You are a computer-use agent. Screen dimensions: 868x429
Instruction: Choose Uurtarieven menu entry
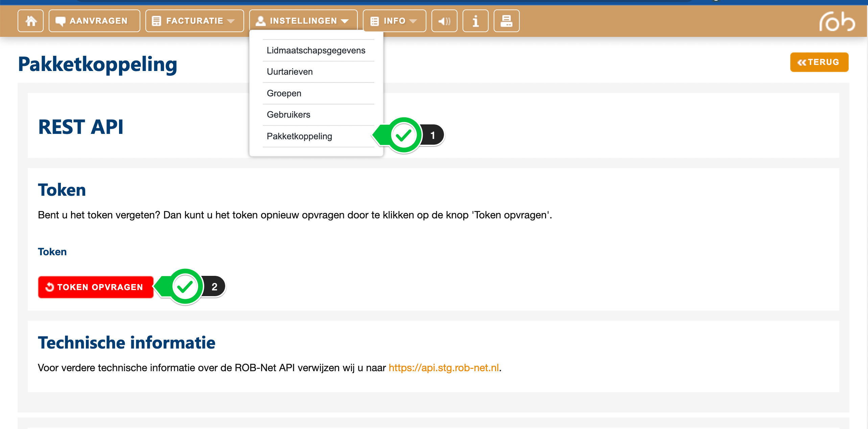(289, 72)
